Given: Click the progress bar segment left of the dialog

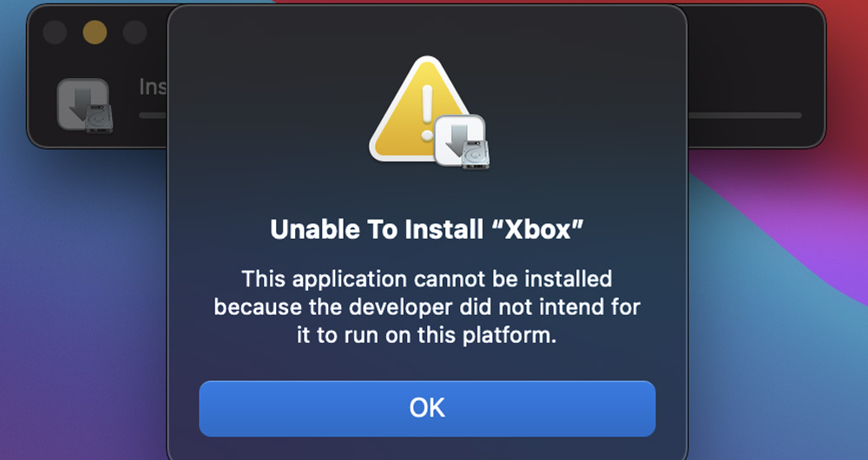Looking at the screenshot, I should pyautogui.click(x=153, y=115).
